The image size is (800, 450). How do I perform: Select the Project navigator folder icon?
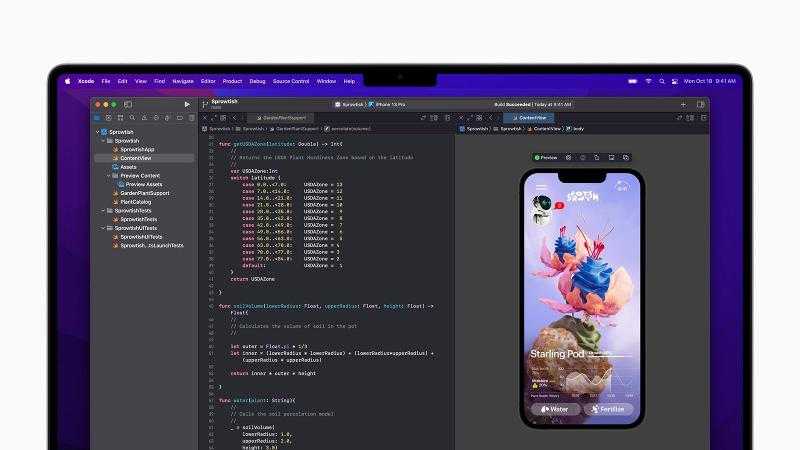click(96, 118)
